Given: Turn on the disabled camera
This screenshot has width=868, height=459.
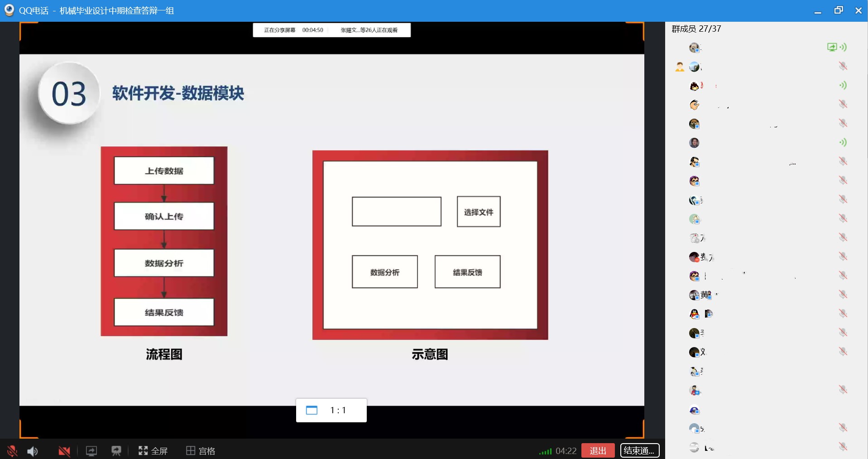Looking at the screenshot, I should 64,451.
